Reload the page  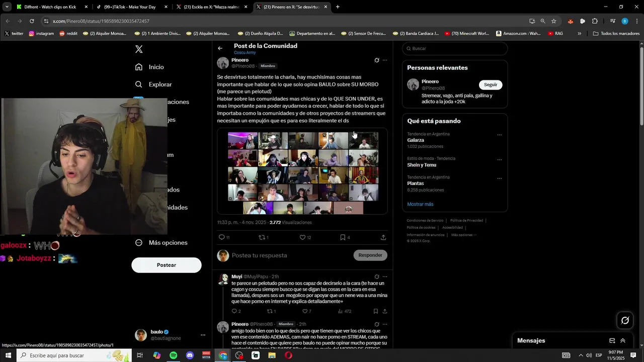(x=32, y=21)
